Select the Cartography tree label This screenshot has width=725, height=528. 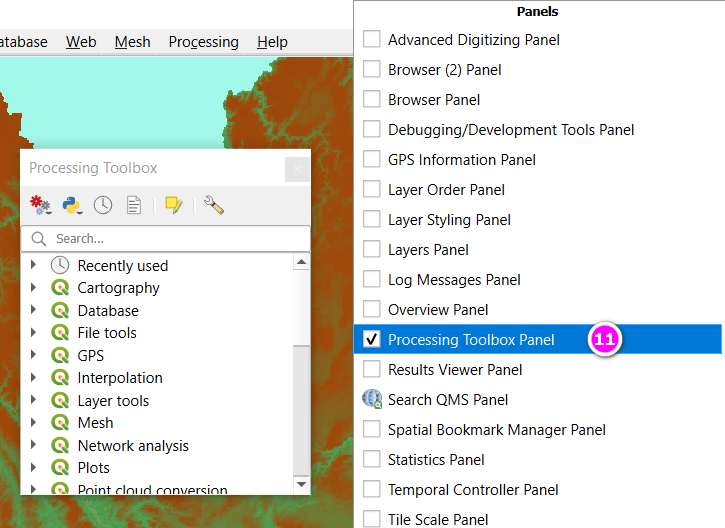pyautogui.click(x=118, y=288)
